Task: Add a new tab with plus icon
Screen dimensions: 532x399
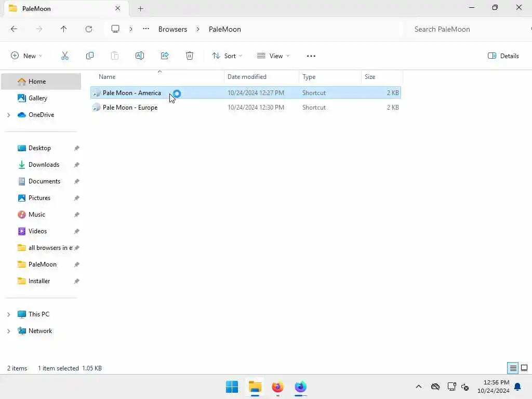Action: (140, 9)
